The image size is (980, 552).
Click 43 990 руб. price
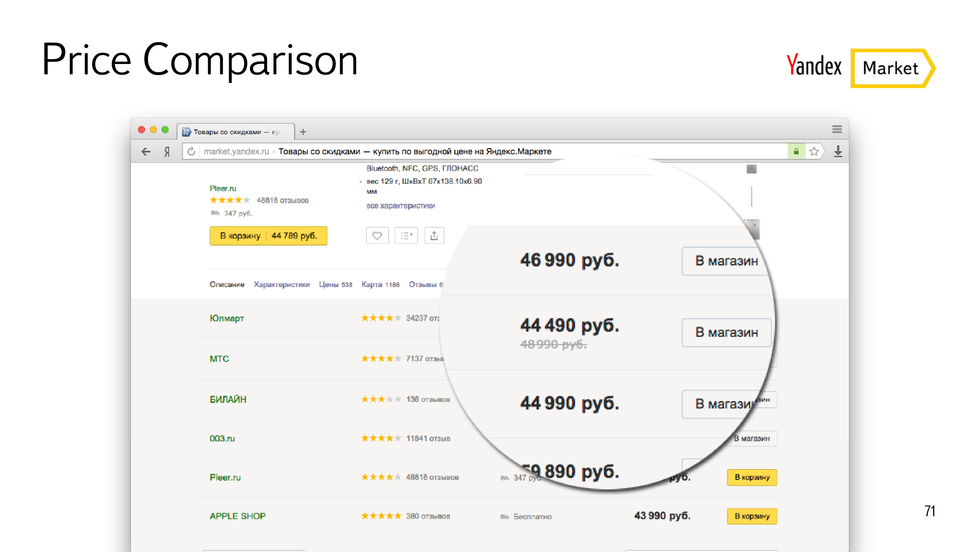(x=662, y=516)
